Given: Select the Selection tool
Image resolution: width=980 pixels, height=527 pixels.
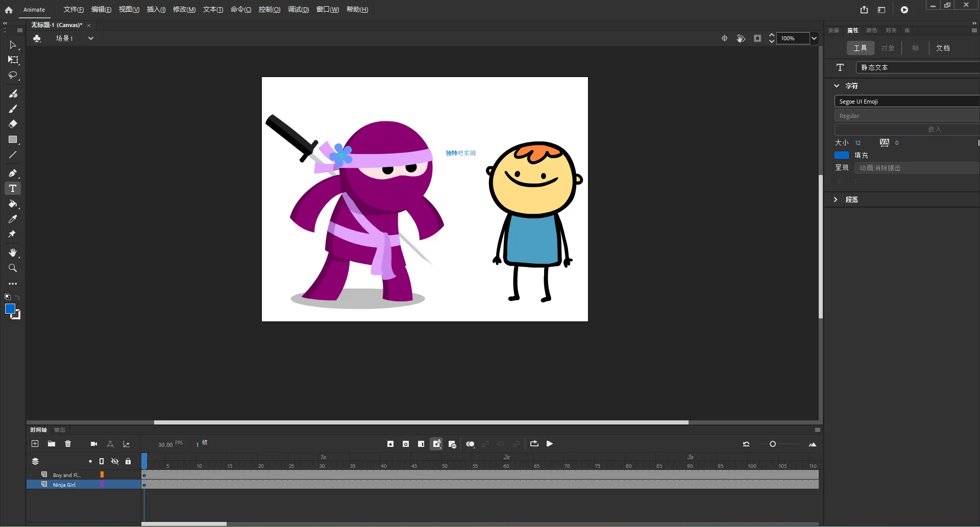Looking at the screenshot, I should 13,45.
